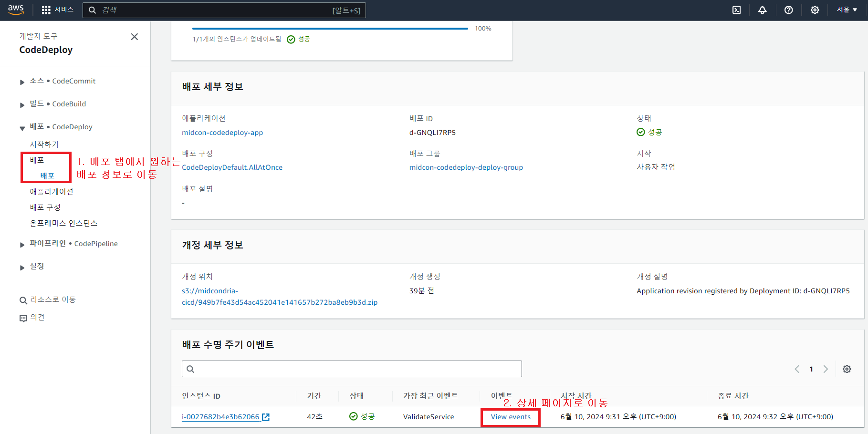868x434 pixels.
Task: Click the 39분 전 revision created value
Action: point(422,291)
